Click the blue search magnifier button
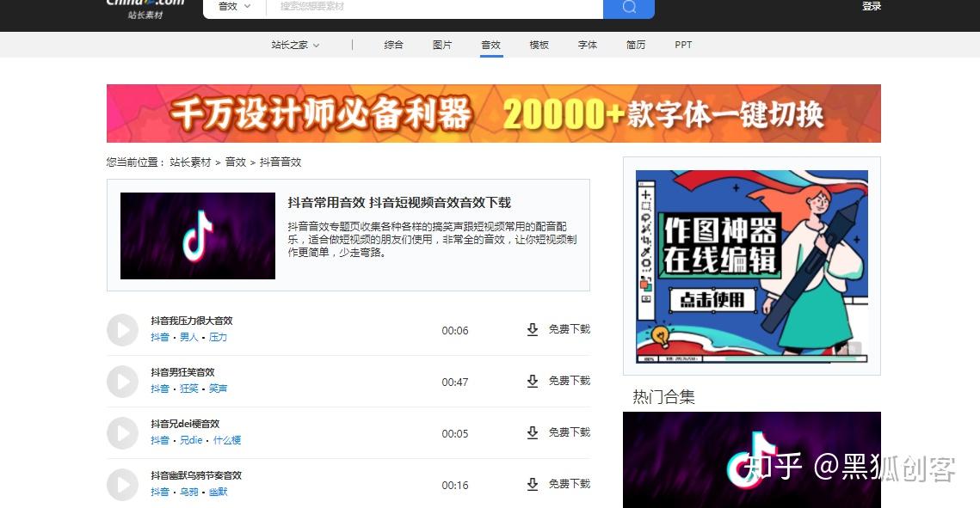The height and width of the screenshot is (508, 980). [x=629, y=7]
